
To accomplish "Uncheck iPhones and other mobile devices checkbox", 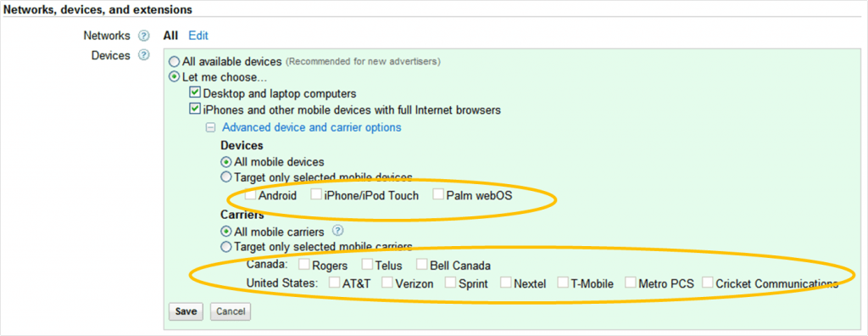I will pyautogui.click(x=194, y=109).
